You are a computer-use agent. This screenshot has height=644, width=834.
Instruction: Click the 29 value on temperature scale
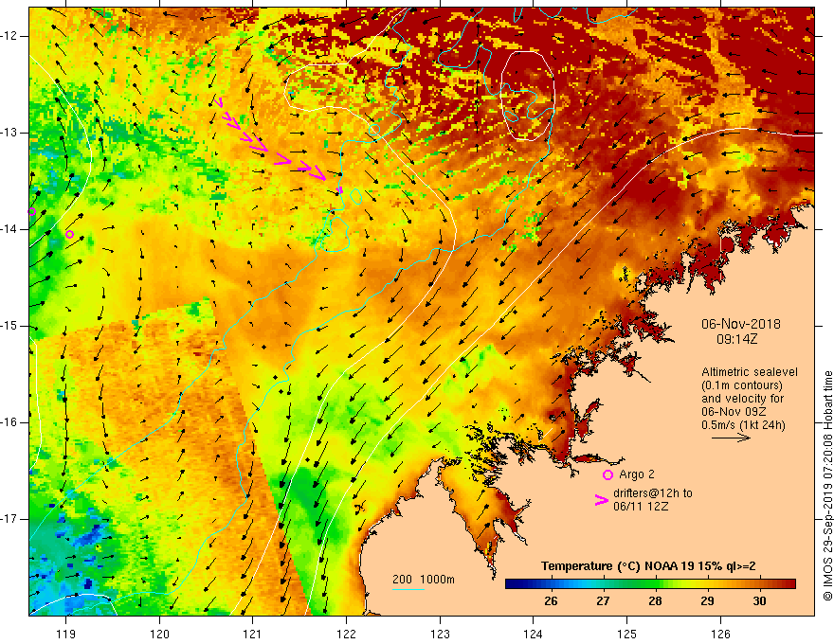707,601
